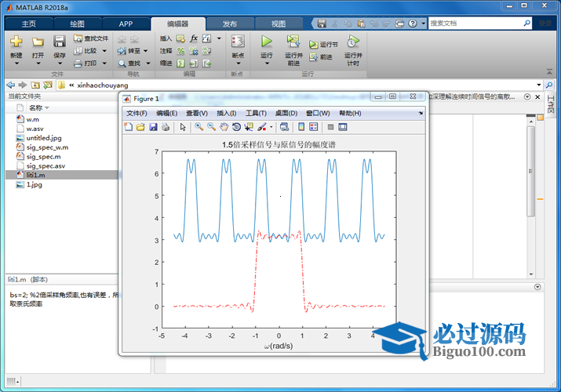Click the Zoom In tool in Figure toolbar

[x=199, y=127]
